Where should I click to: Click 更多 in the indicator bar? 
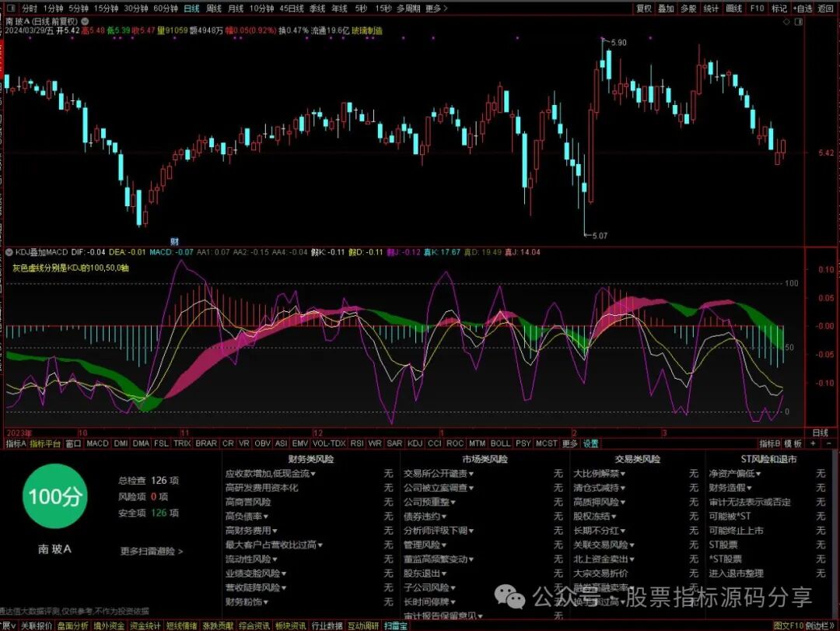(x=569, y=443)
